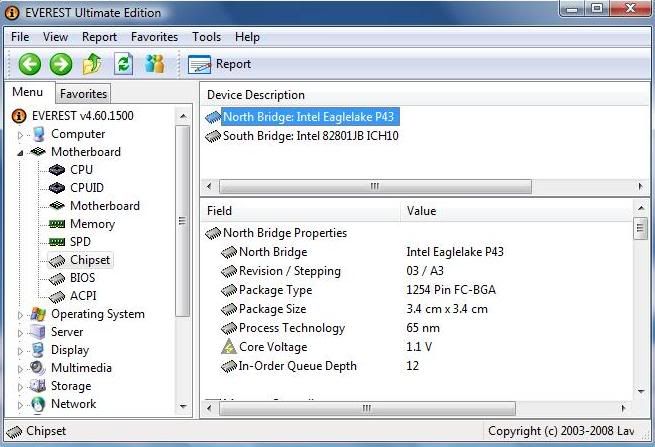
Task: Switch to the Favorites tab
Action: coord(83,94)
